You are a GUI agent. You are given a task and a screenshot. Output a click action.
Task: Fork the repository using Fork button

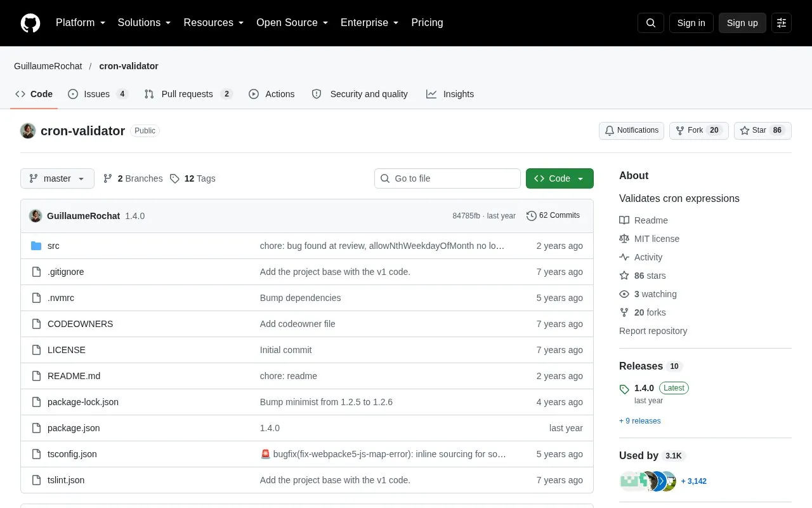(x=699, y=131)
